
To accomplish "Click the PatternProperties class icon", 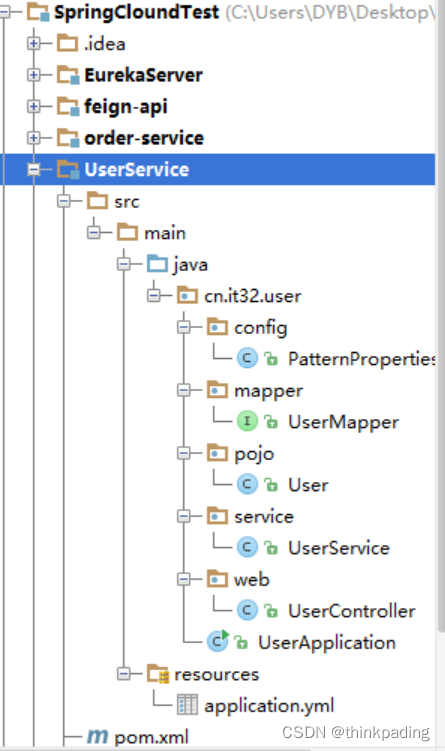I will click(x=247, y=358).
